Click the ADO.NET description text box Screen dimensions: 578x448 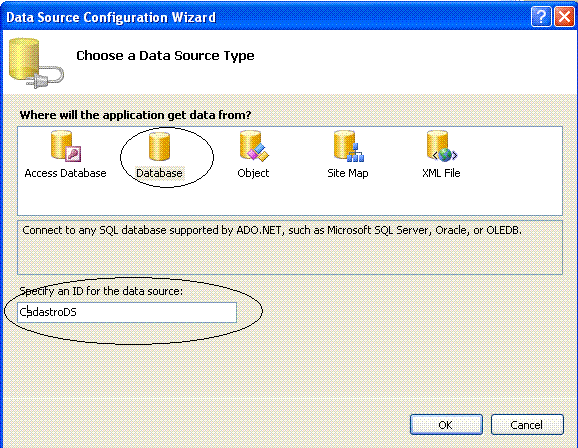[290, 247]
